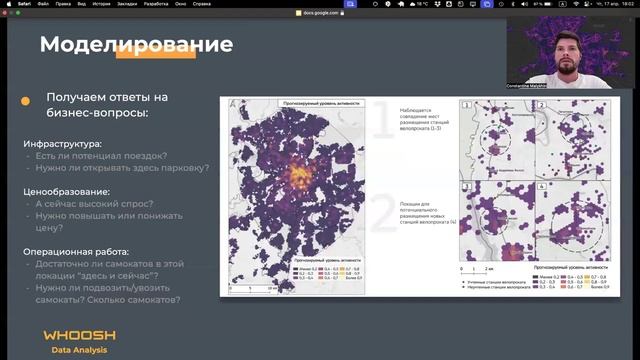Open the sound volume icon

click(524, 4)
